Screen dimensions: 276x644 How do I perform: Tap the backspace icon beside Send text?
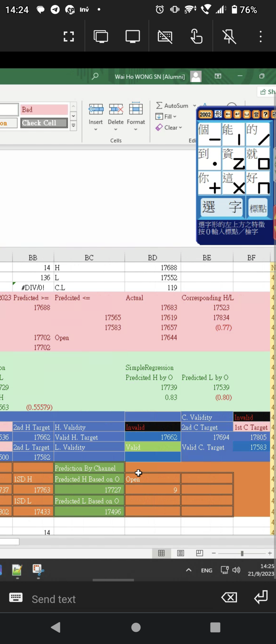coord(229,598)
